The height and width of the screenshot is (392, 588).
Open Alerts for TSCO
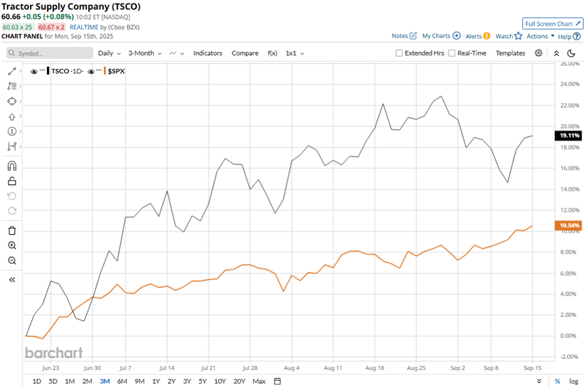(x=478, y=36)
